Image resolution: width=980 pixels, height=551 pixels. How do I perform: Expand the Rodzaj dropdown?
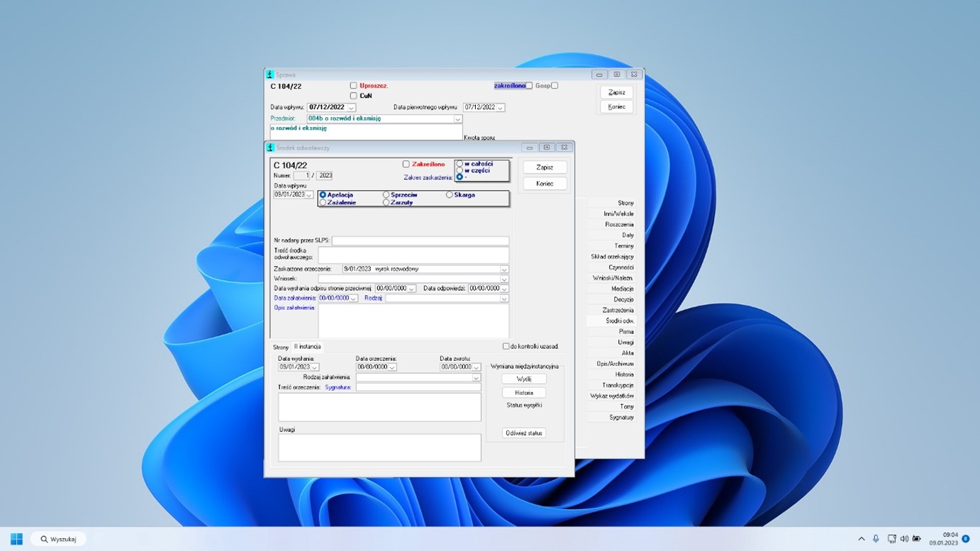504,299
